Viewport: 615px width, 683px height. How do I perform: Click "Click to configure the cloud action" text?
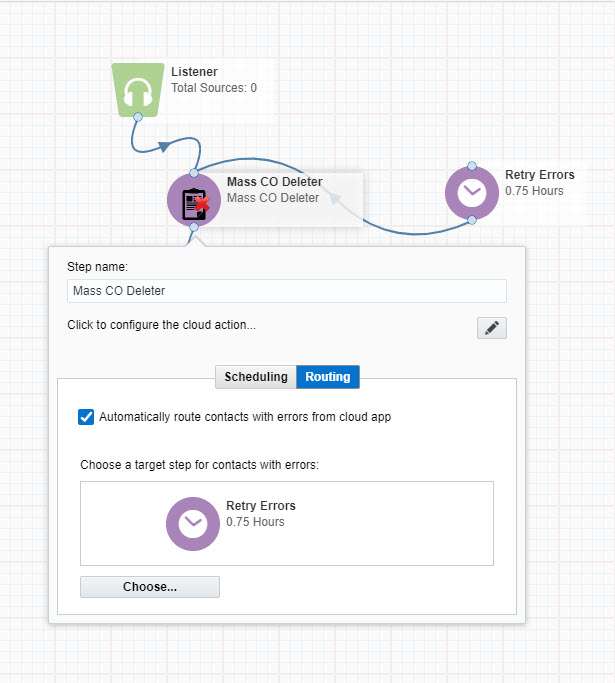[x=161, y=325]
